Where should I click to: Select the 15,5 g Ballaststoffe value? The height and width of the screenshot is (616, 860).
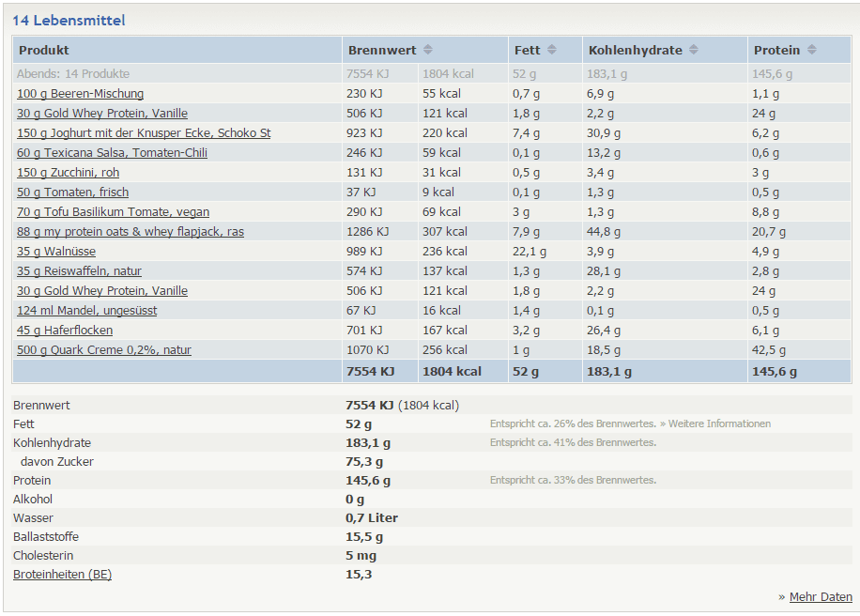[364, 537]
